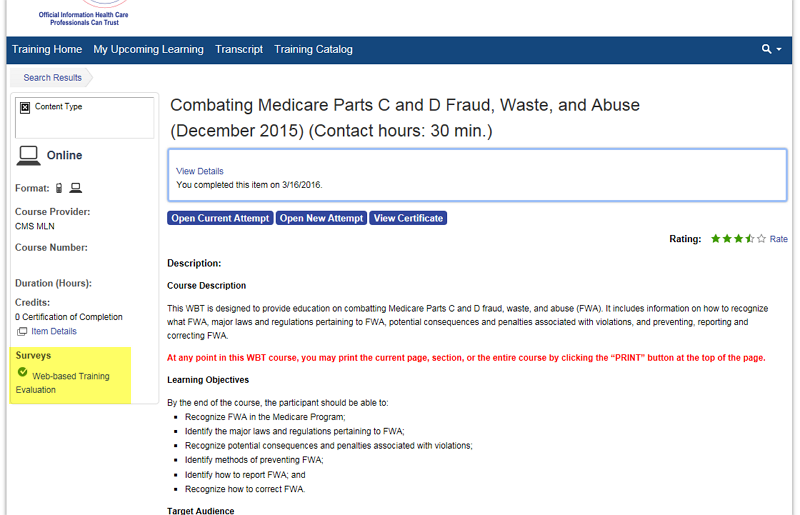Click the laptop format icon
The image size is (800, 515).
coord(76,188)
